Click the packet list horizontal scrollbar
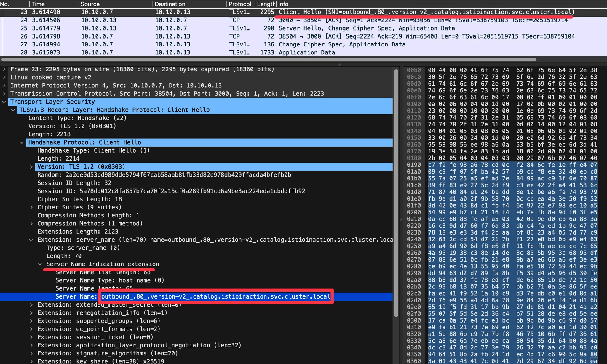The width and height of the screenshot is (607, 364). coord(267,59)
